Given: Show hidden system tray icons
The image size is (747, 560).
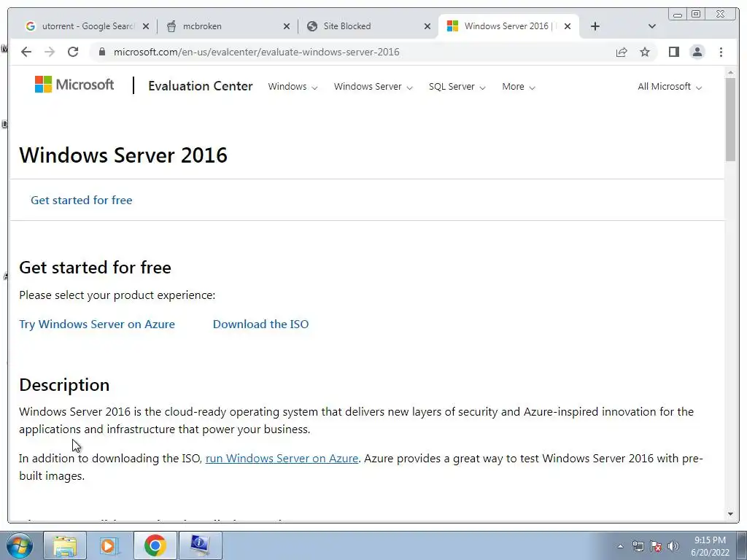Looking at the screenshot, I should coord(620,546).
